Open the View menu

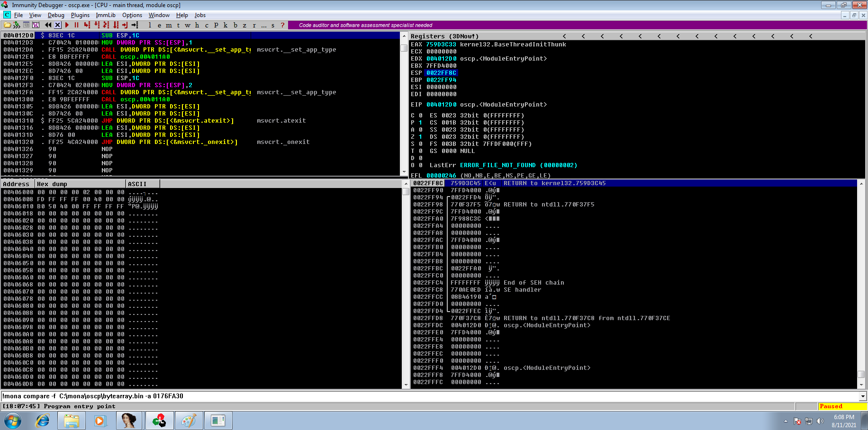[35, 15]
